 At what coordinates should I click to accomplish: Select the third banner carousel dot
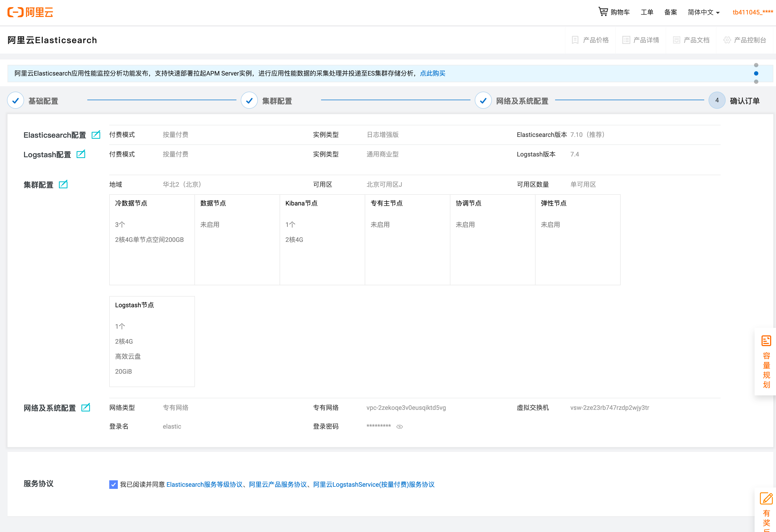(x=756, y=82)
